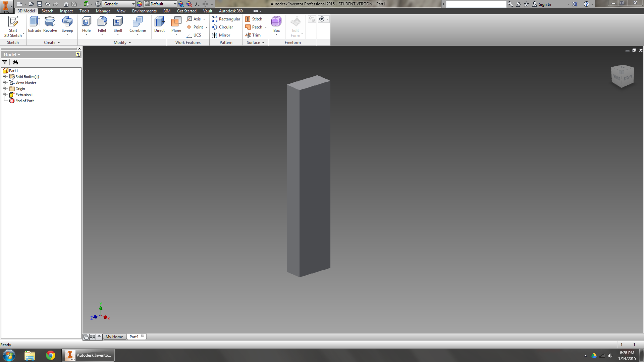The image size is (644, 362).
Task: Select End of Part in browser
Action: (22, 101)
